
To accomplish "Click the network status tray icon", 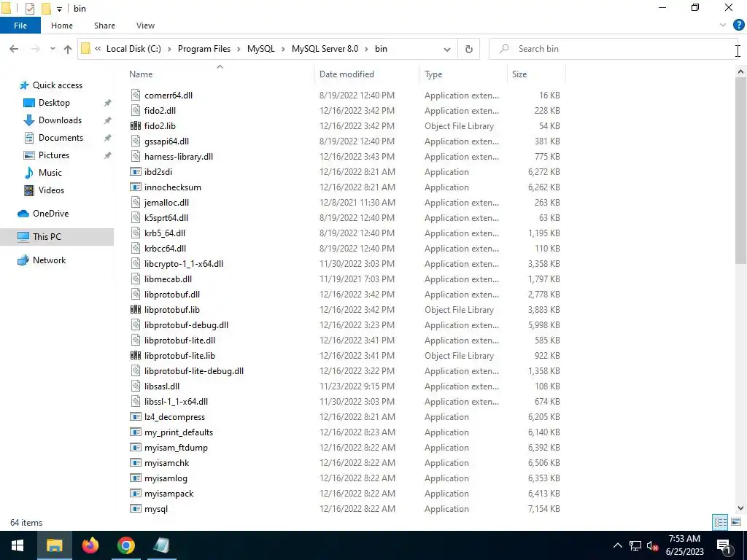I will click(x=635, y=545).
